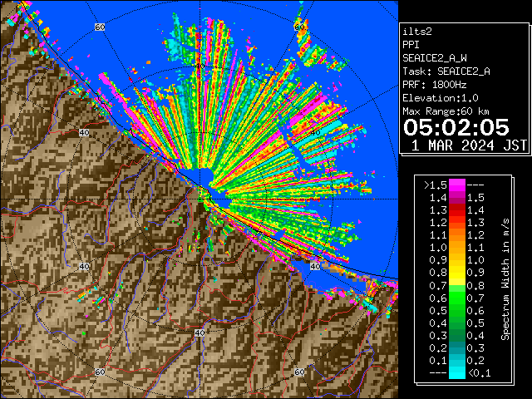Screen dimensions: 532x399
Task: Click the '<0.1' legend label
Action: click(x=479, y=373)
